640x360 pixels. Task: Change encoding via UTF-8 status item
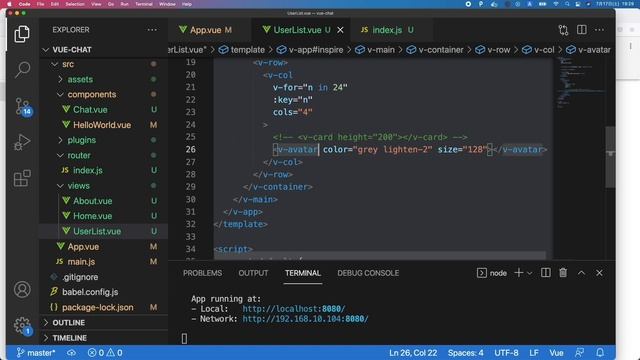pyautogui.click(x=506, y=353)
